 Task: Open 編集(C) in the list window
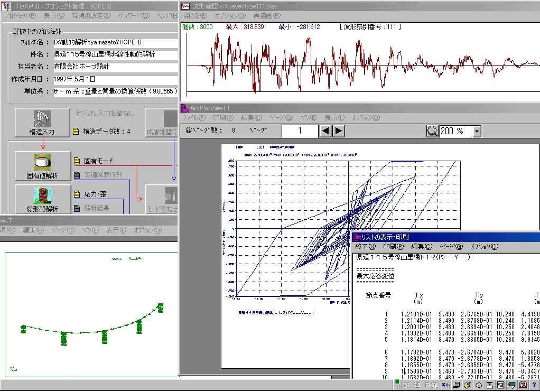[422, 247]
